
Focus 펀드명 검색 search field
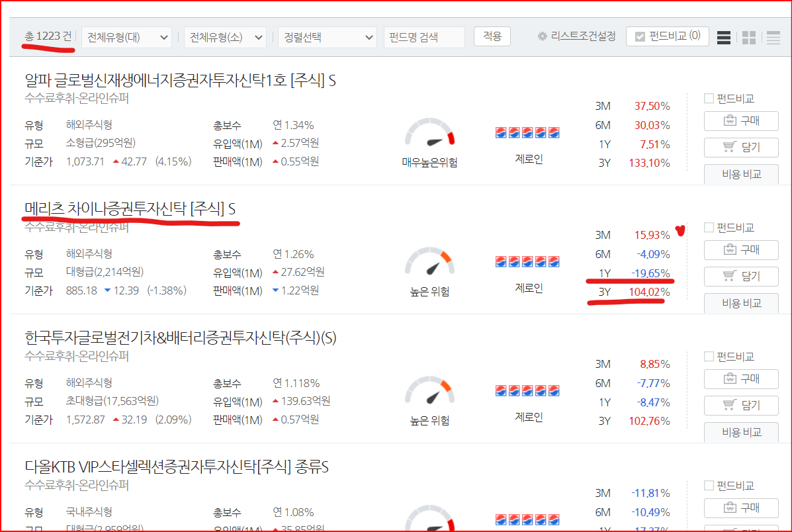point(424,38)
